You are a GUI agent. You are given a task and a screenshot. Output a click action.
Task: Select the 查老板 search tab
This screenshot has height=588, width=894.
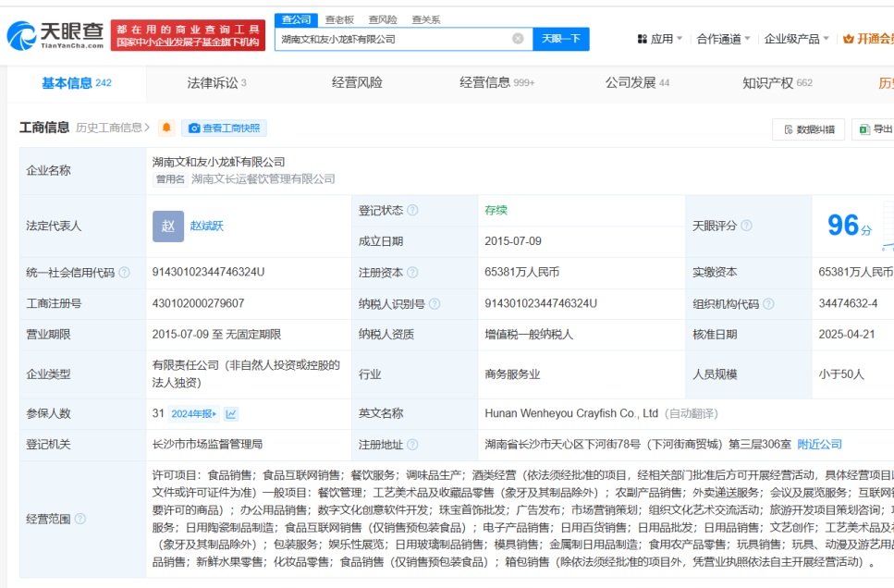coord(339,20)
